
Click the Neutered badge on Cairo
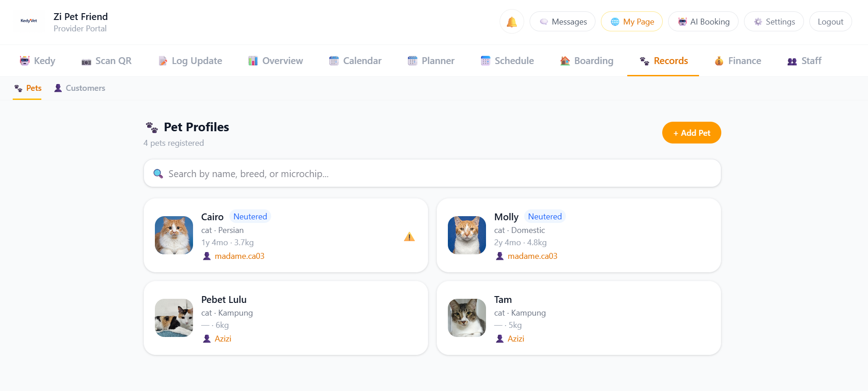(x=250, y=217)
